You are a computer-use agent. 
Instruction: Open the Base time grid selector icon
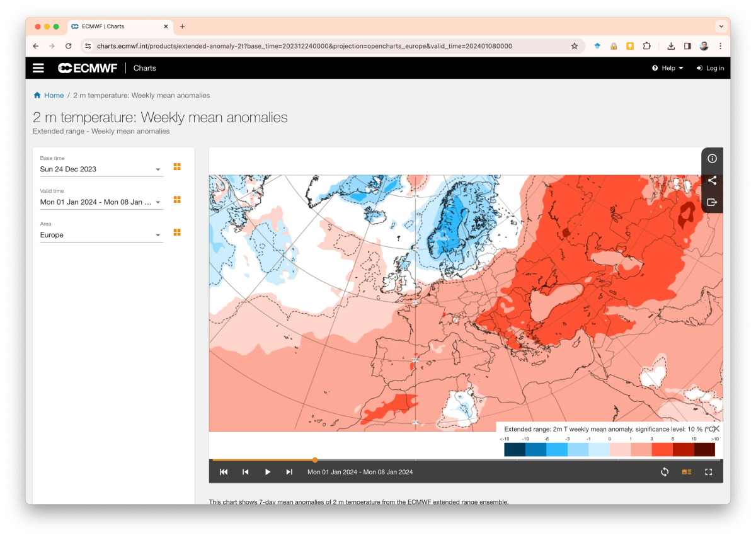(x=177, y=166)
